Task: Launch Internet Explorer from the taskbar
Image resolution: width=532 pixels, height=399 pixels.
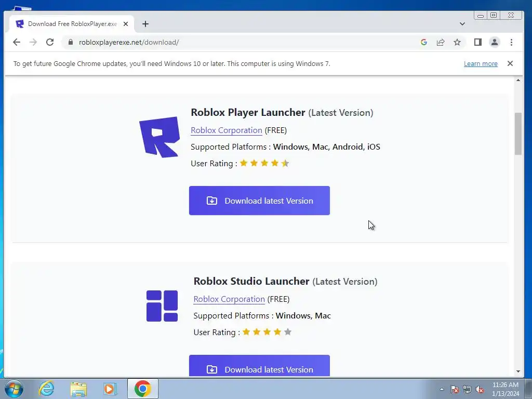Action: click(x=46, y=389)
